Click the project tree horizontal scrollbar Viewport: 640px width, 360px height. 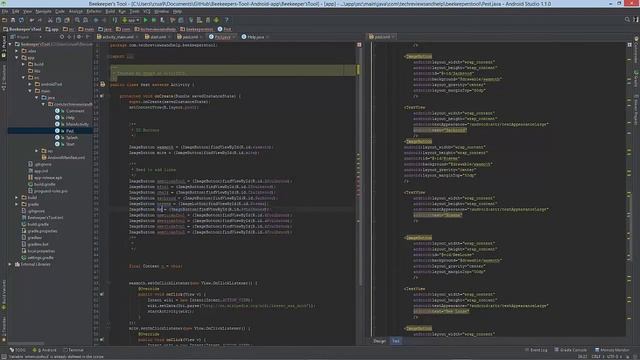click(27, 344)
